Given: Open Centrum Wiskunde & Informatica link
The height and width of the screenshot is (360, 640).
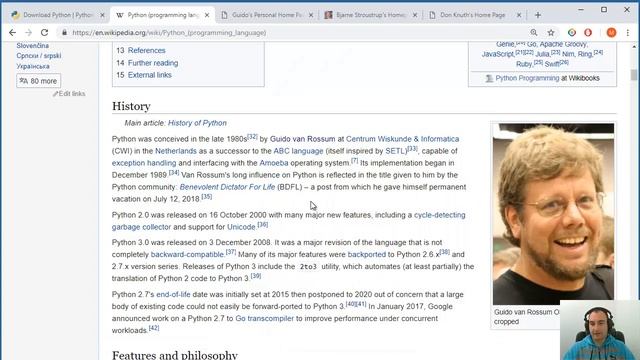Looking at the screenshot, I should (x=402, y=139).
